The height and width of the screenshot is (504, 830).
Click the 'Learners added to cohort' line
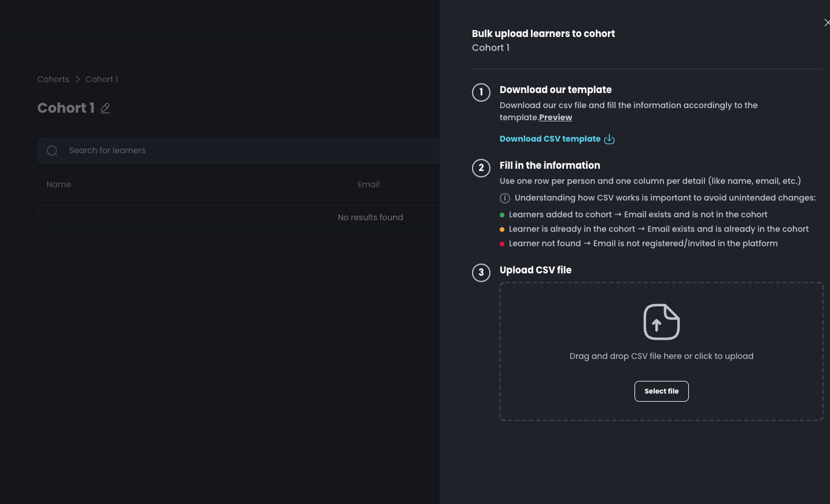[638, 214]
